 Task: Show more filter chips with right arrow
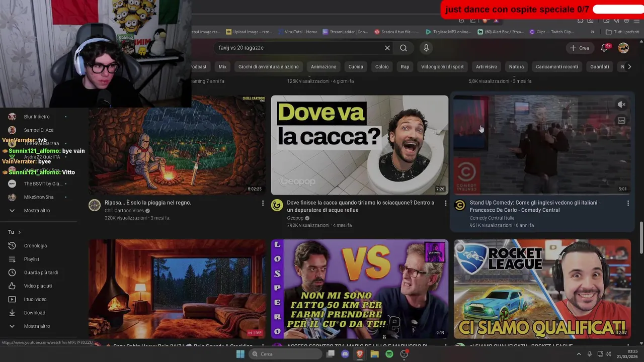point(629,66)
